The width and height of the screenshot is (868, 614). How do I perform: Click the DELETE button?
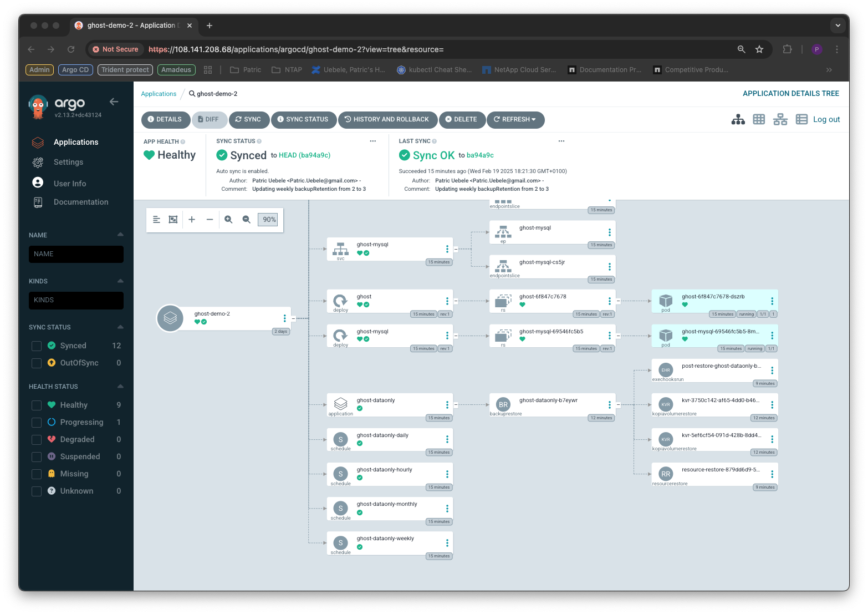point(462,119)
